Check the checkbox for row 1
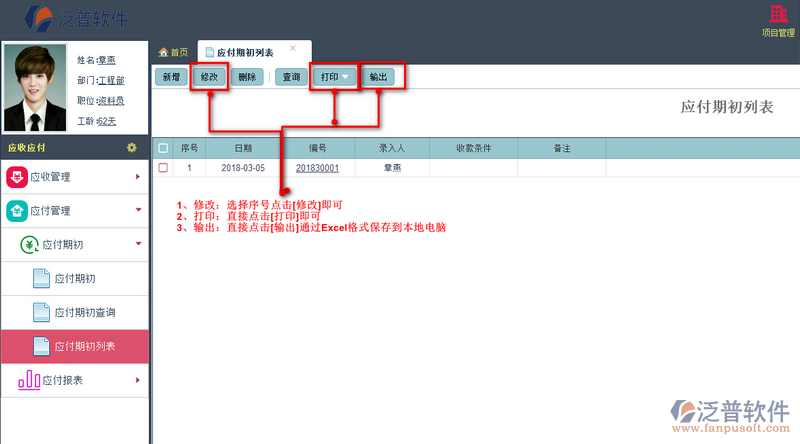 click(164, 167)
